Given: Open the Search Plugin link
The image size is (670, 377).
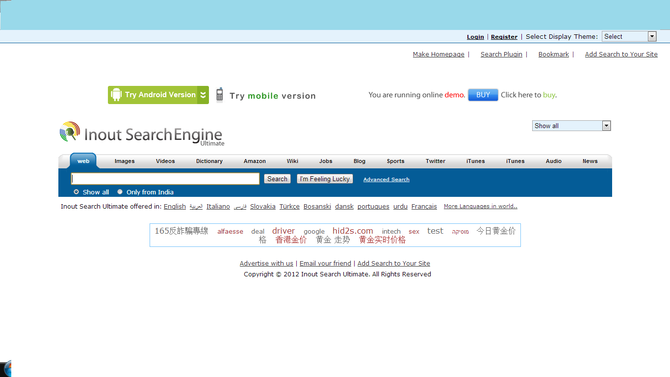Looking at the screenshot, I should [501, 54].
